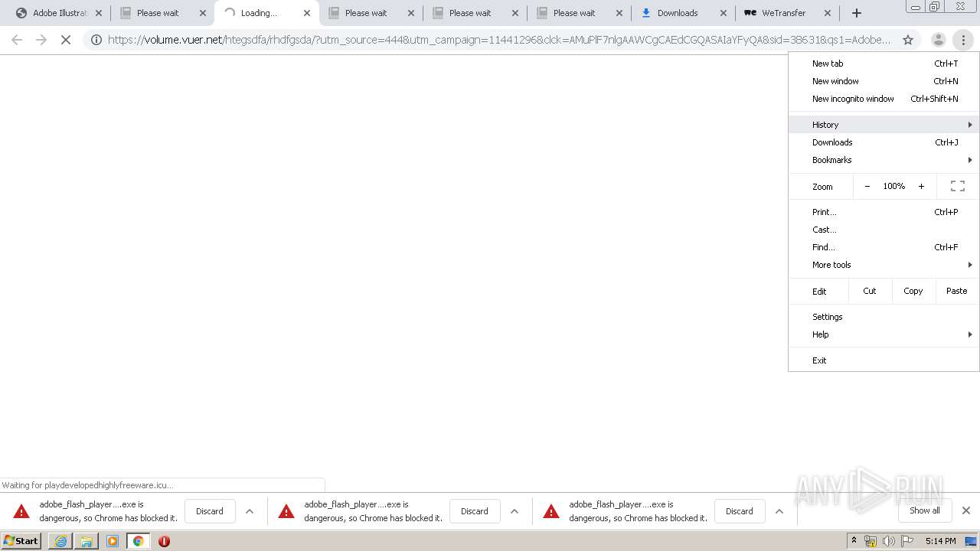Close the WeTransfer tab
This screenshot has height=551, width=980.
[x=828, y=13]
